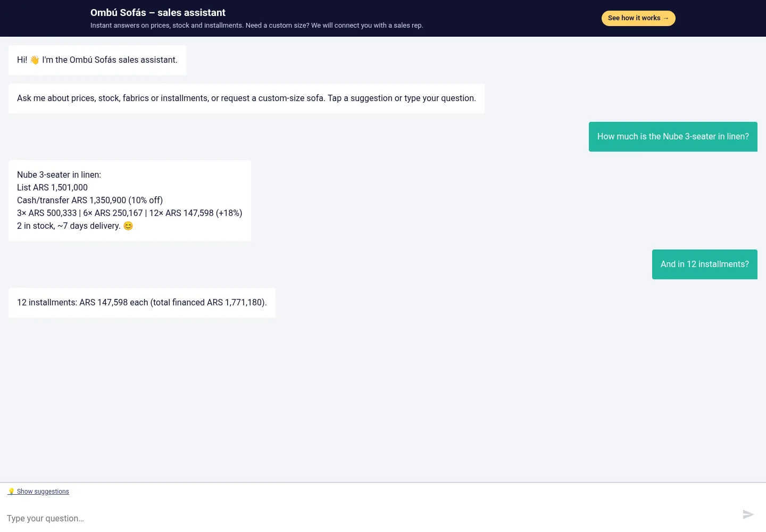The height and width of the screenshot is (532, 766).
Task: Select the 'How much is the Nube 3-seater in linen?' message
Action: [673, 137]
